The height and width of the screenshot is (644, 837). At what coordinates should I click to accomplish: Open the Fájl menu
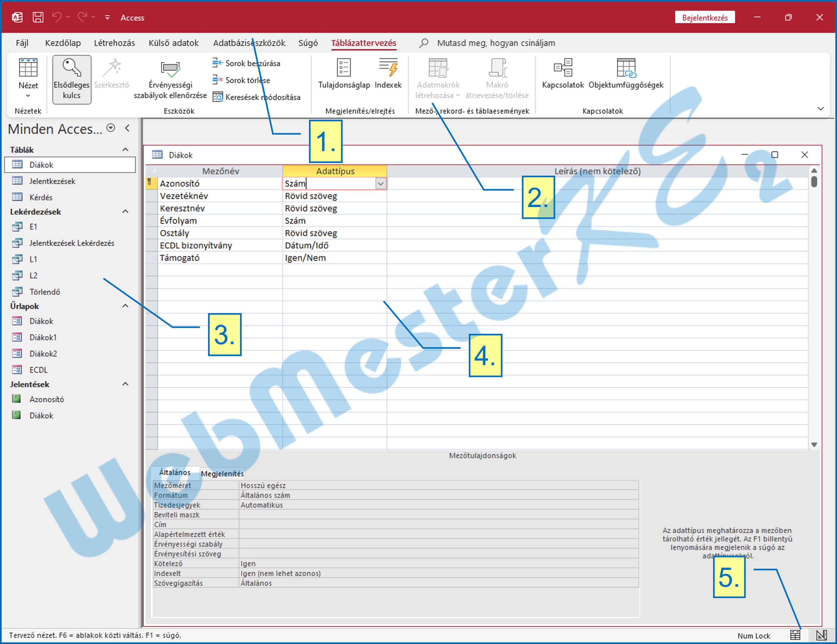22,43
